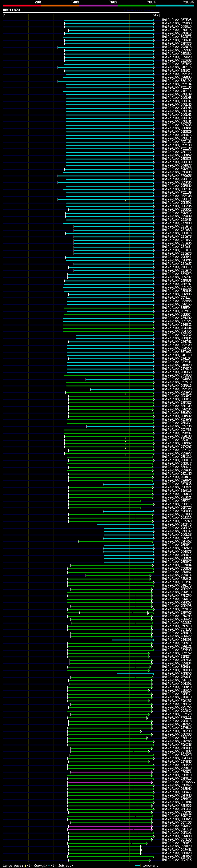The image size is (197, 868).
Task: Select hit label UniRef100_C5WV45
Action: [x=177, y=785]
